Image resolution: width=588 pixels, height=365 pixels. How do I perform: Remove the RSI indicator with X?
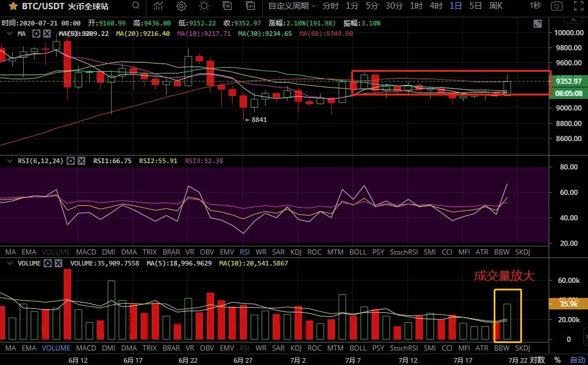82,161
